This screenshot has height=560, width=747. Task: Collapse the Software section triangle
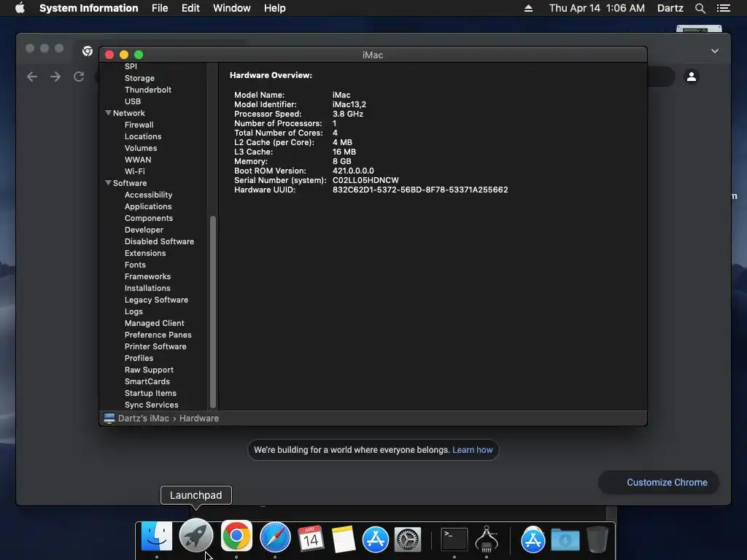point(108,183)
